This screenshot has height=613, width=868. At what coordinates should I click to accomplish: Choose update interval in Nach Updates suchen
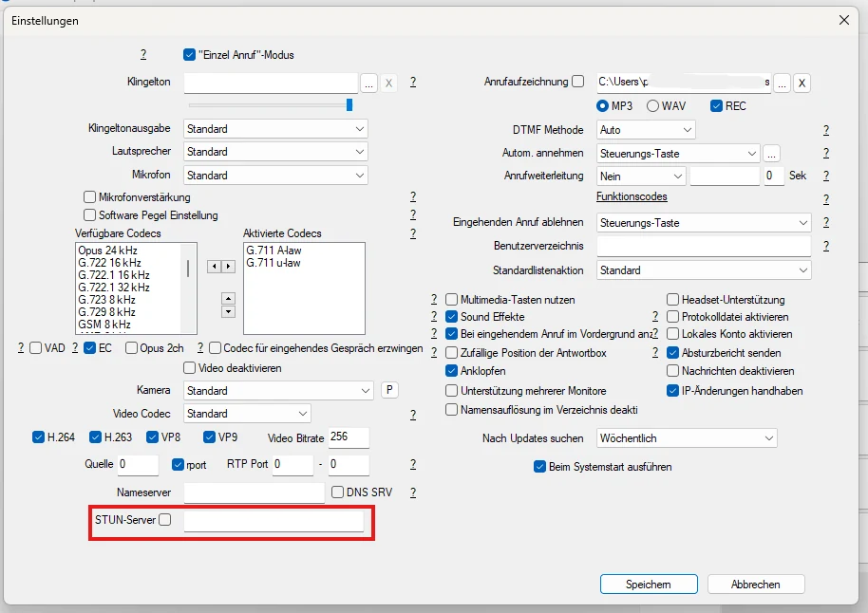687,438
